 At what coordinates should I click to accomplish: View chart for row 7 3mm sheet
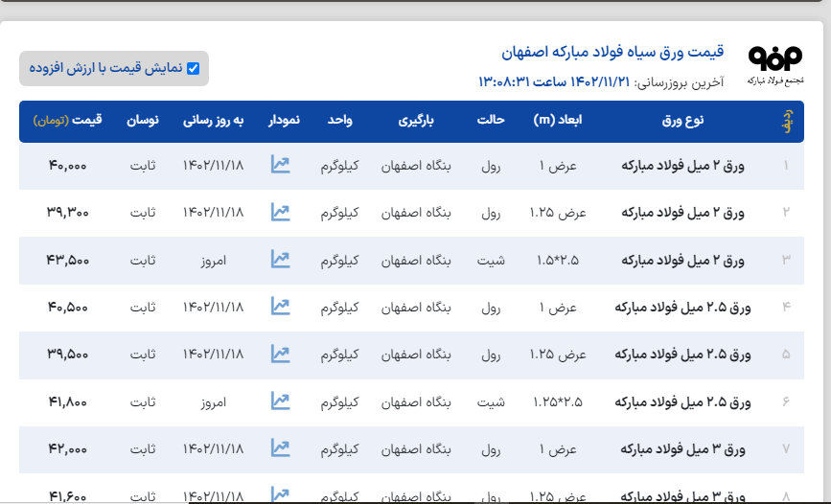280,447
